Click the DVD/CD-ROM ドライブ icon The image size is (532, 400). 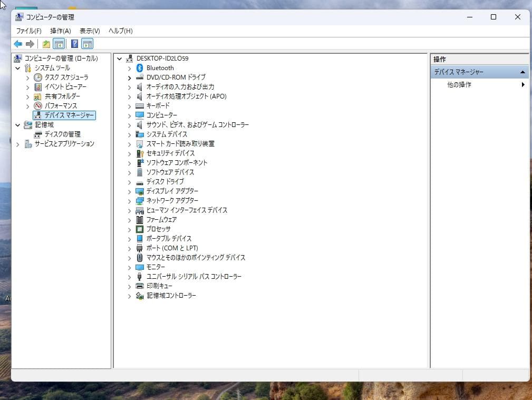(139, 77)
